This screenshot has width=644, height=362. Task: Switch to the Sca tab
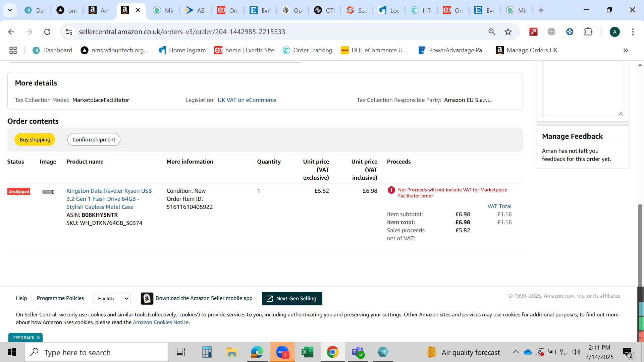click(357, 10)
